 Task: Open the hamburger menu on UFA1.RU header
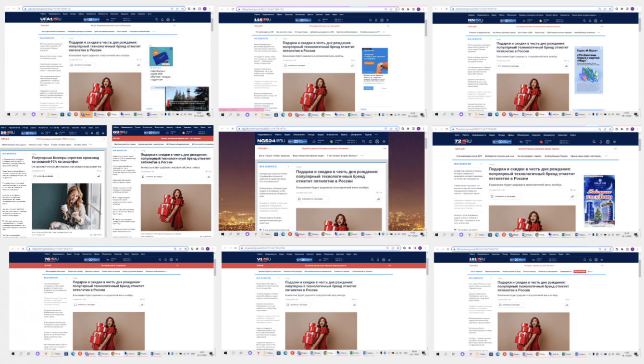click(x=173, y=20)
